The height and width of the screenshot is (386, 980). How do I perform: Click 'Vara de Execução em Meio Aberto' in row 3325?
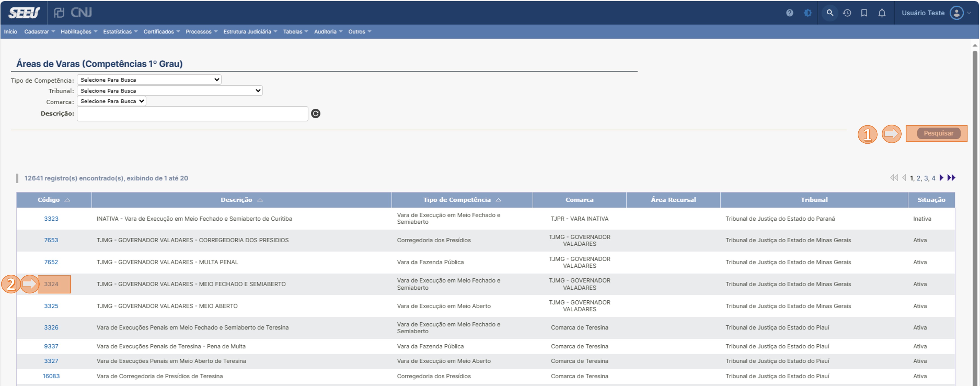(444, 306)
